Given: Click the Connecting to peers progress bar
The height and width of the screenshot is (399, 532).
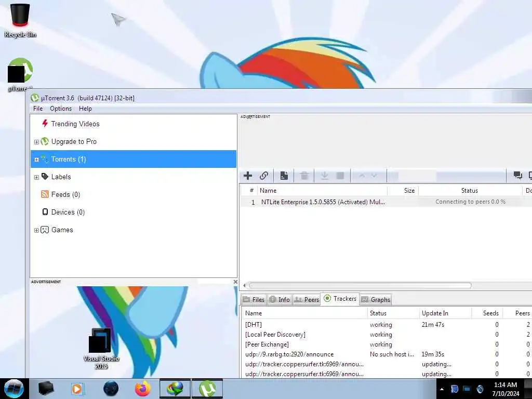Looking at the screenshot, I should pos(470,202).
